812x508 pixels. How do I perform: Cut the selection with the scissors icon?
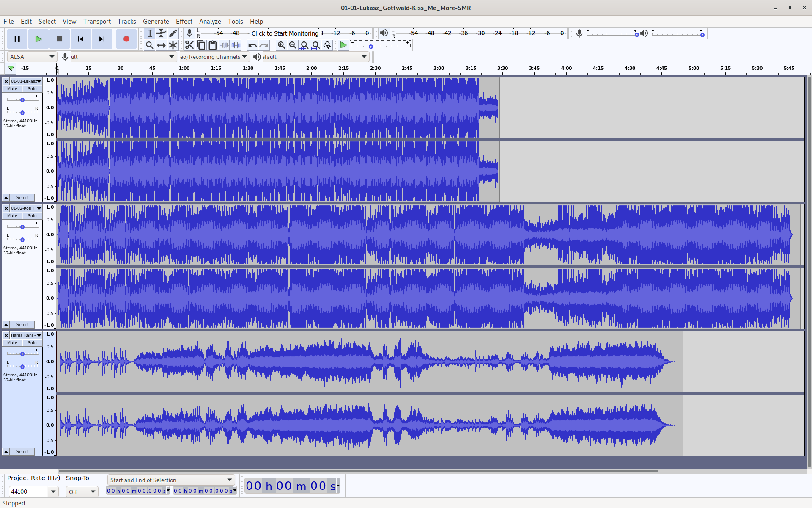click(189, 45)
